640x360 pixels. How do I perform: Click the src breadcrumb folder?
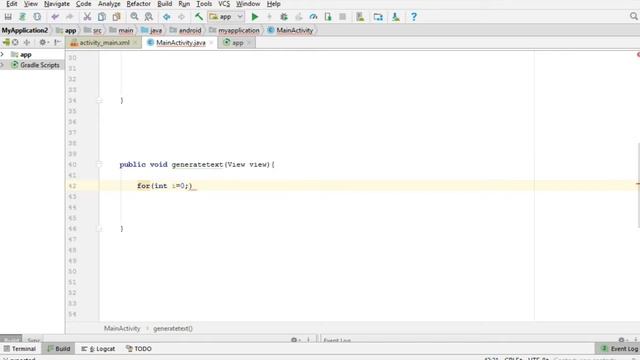point(93,30)
